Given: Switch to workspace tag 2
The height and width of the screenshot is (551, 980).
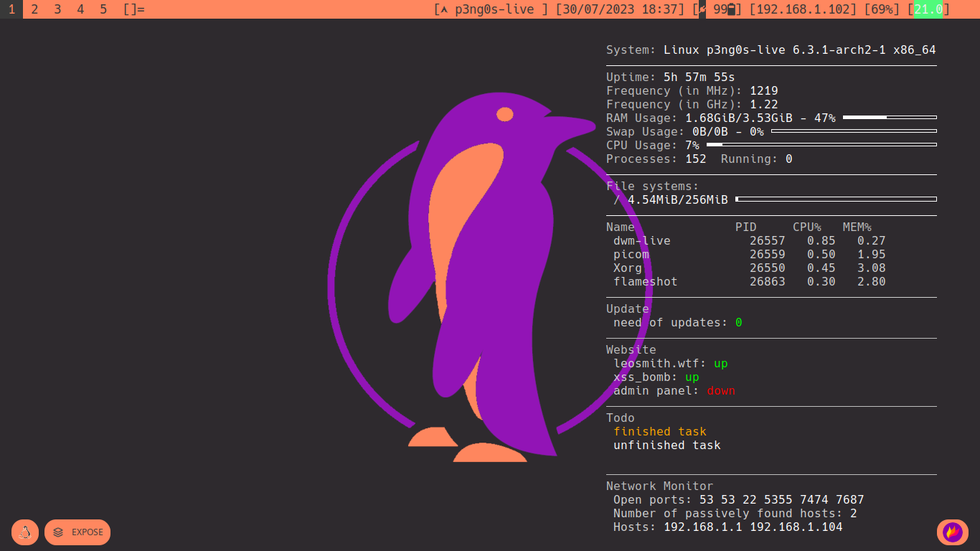Looking at the screenshot, I should (34, 9).
